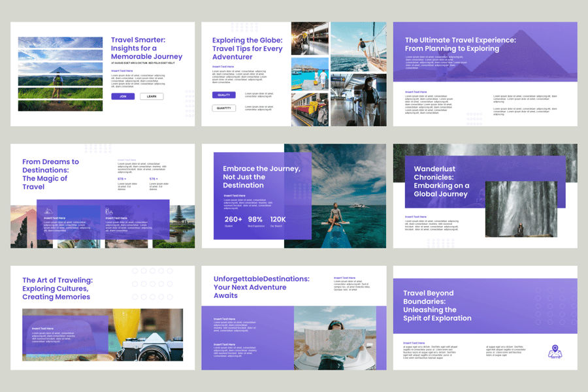The width and height of the screenshot is (588, 392).
Task: Click the purple QUALITY button
Action: point(223,95)
